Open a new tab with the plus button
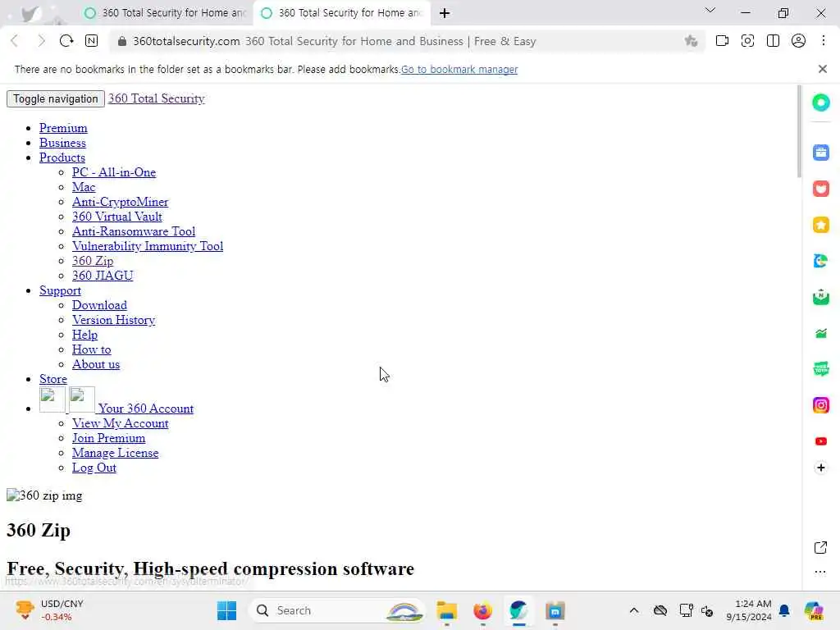 tap(445, 13)
